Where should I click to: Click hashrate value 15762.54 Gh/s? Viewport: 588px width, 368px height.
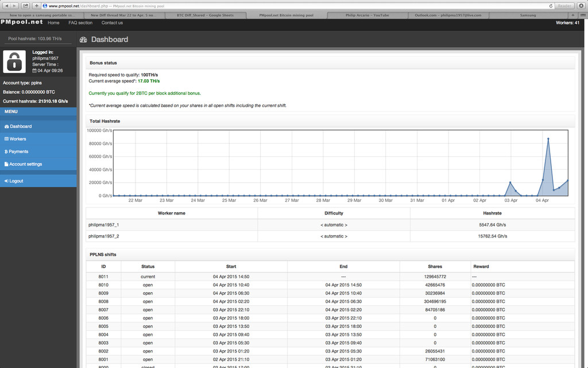[492, 236]
